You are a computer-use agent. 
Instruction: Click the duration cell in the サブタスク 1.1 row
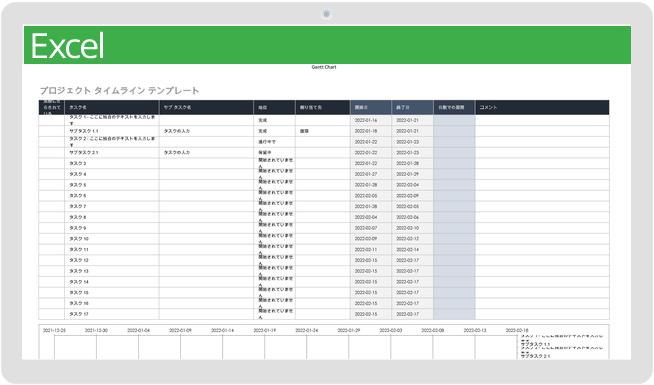click(x=454, y=131)
